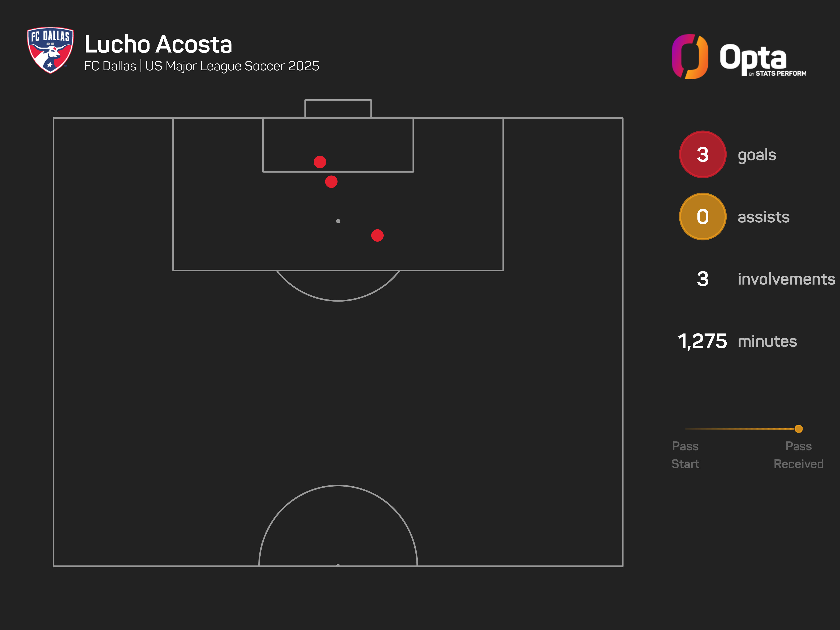Click the grey penalty spot marker
Screen dimensions: 840x630
pos(338,221)
